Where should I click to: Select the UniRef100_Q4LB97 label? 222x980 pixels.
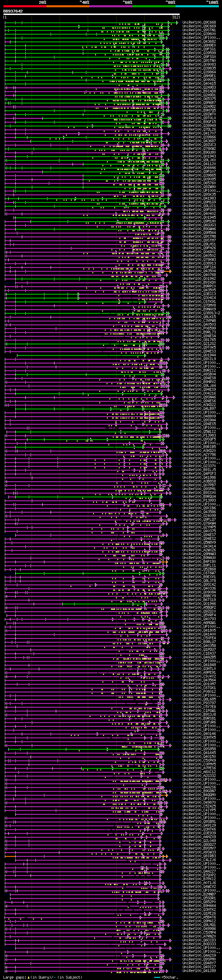tap(199, 408)
